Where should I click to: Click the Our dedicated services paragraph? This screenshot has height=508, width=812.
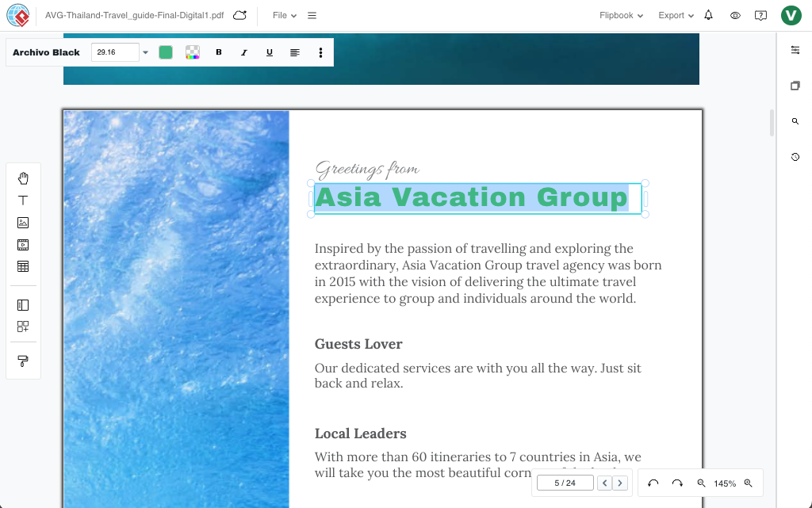click(x=478, y=376)
